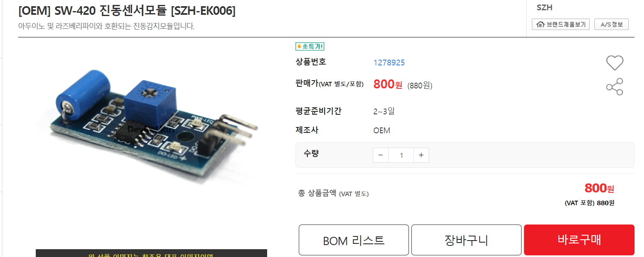Viewport: 644px width, 257px height.
Task: Click the 800원 sale price
Action: click(388, 84)
